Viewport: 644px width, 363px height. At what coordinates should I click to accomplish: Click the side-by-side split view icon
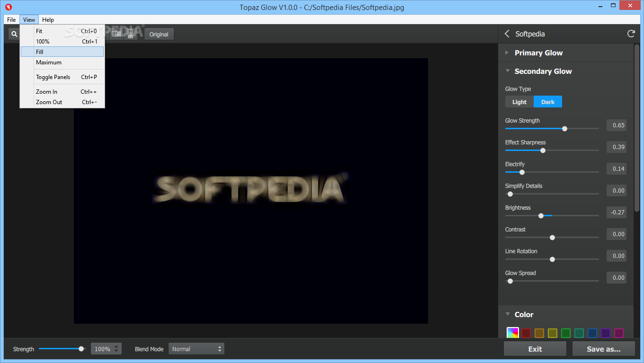pyautogui.click(x=116, y=34)
